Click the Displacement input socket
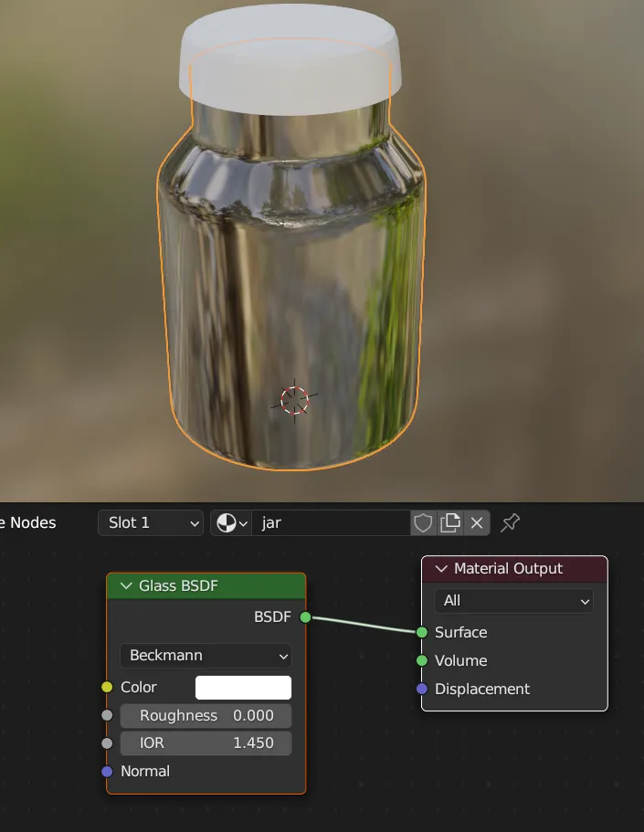The width and height of the screenshot is (644, 832). click(422, 689)
